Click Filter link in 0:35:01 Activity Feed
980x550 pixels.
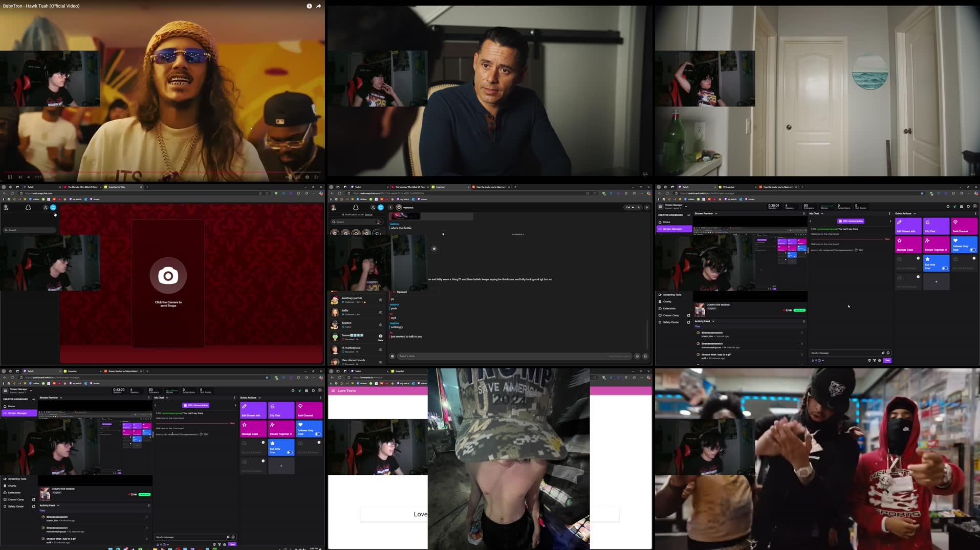pyautogui.click(x=697, y=326)
